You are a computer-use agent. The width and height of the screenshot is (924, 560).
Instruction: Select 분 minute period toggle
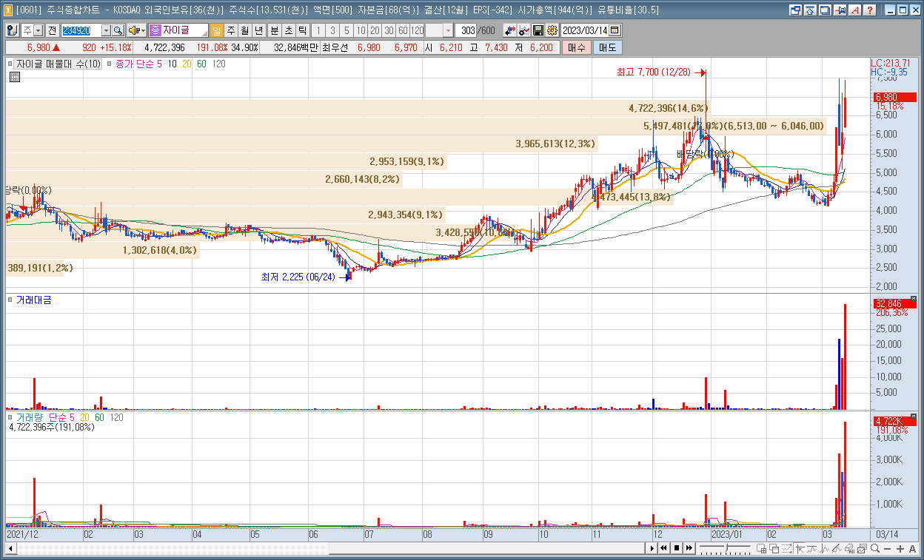[x=274, y=30]
